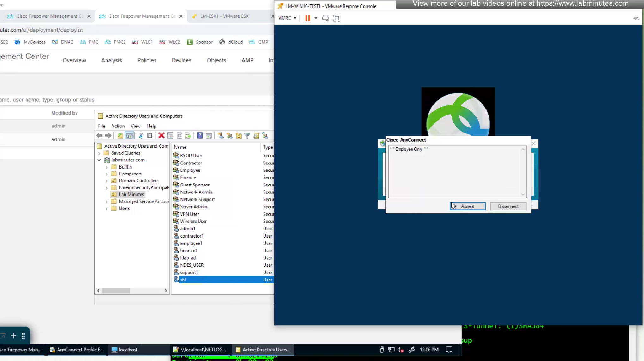Click the Filter funnel toolbar icon

coord(247,136)
